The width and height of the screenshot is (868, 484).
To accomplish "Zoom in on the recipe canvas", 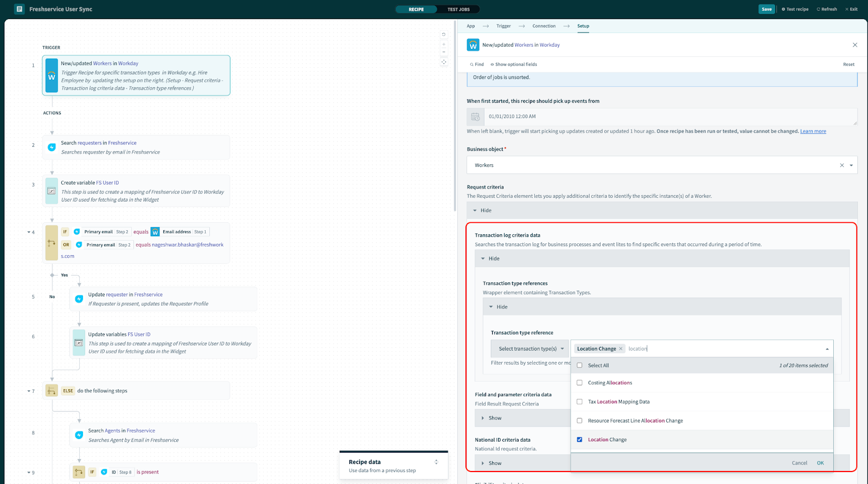I will (444, 44).
